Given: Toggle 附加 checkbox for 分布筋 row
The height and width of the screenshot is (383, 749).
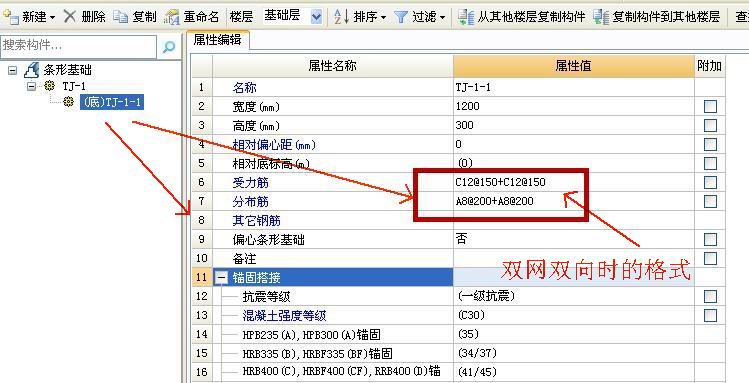Looking at the screenshot, I should (x=710, y=201).
